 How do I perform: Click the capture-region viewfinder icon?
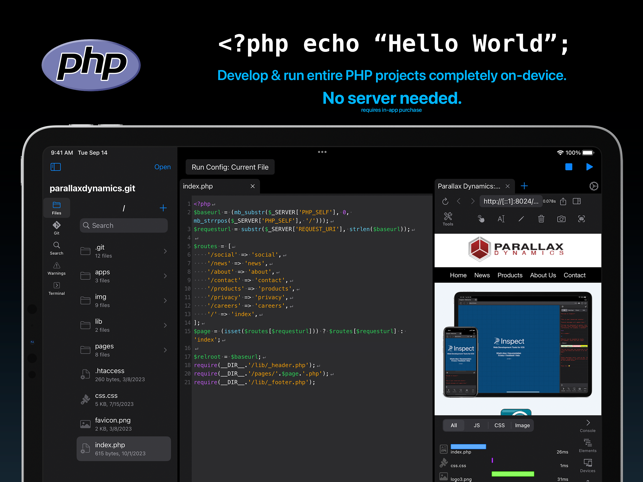pyautogui.click(x=581, y=219)
